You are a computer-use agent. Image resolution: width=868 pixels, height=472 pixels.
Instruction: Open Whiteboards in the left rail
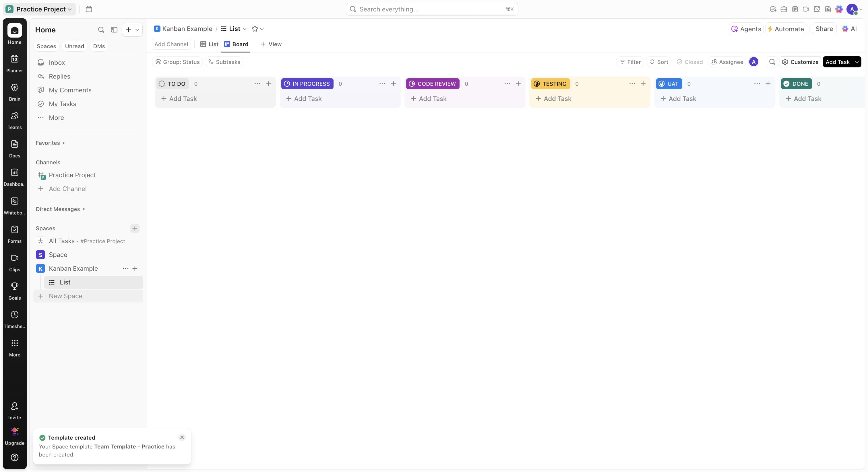pos(14,206)
